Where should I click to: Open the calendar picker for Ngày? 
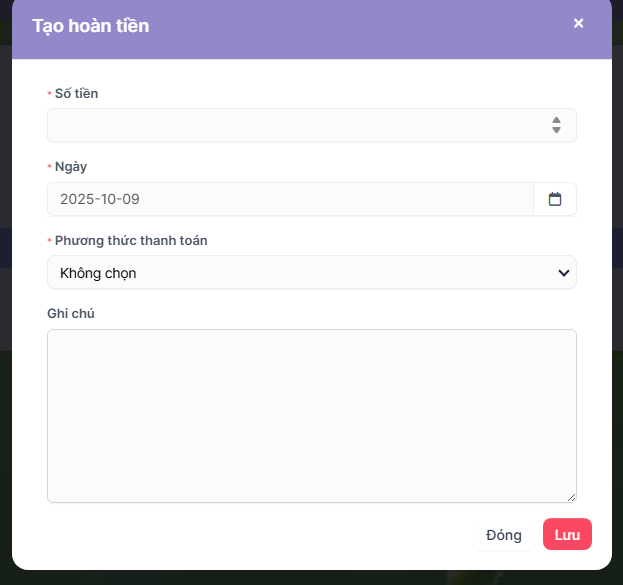tap(555, 199)
